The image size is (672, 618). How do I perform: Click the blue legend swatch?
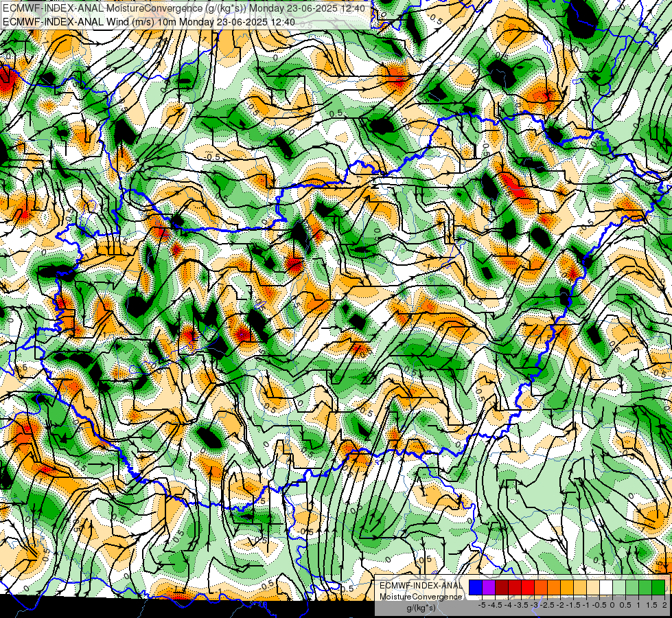[x=476, y=588]
